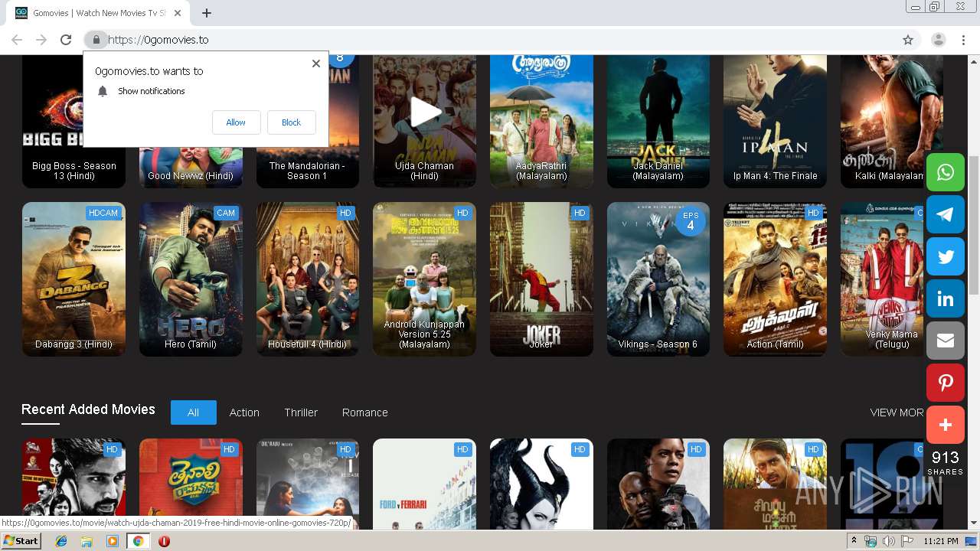Open a new browser tab
The height and width of the screenshot is (551, 980).
pyautogui.click(x=207, y=13)
